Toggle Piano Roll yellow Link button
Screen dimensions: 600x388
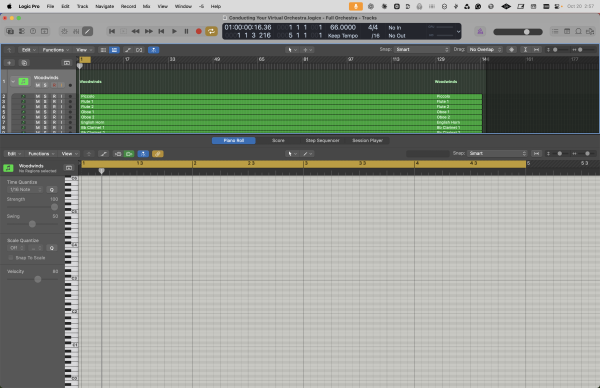[158, 154]
